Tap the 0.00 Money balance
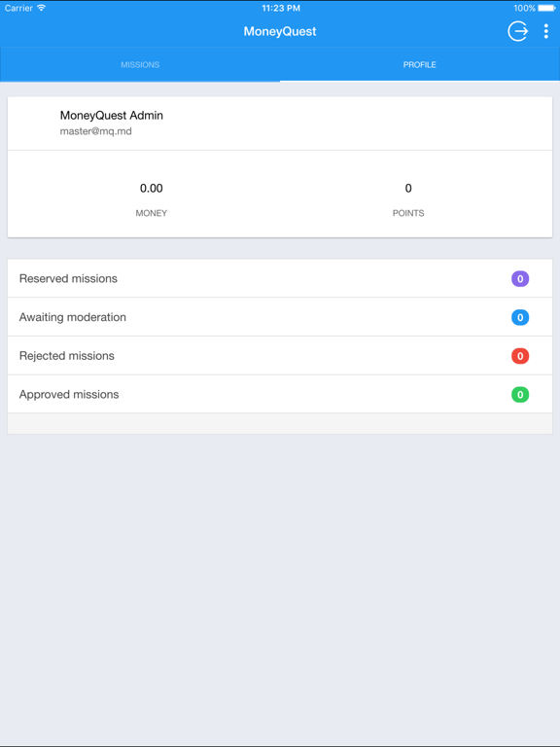This screenshot has height=747, width=560. click(152, 188)
